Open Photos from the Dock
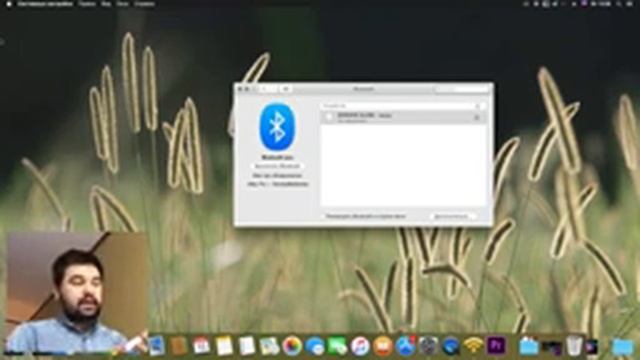 (x=292, y=346)
